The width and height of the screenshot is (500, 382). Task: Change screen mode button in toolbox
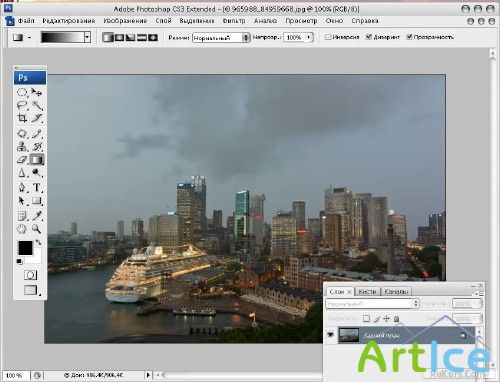pyautogui.click(x=30, y=290)
